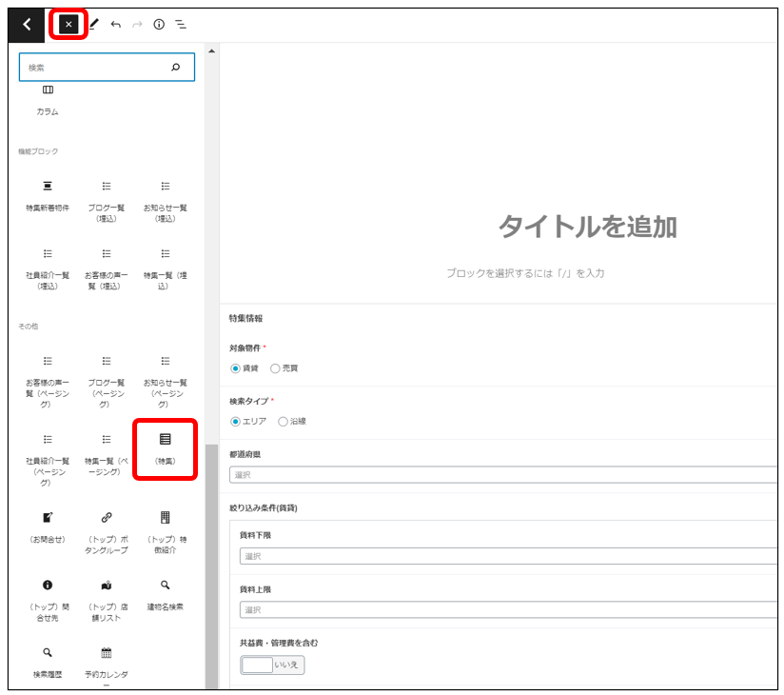Select the pencil edit tool

[93, 25]
